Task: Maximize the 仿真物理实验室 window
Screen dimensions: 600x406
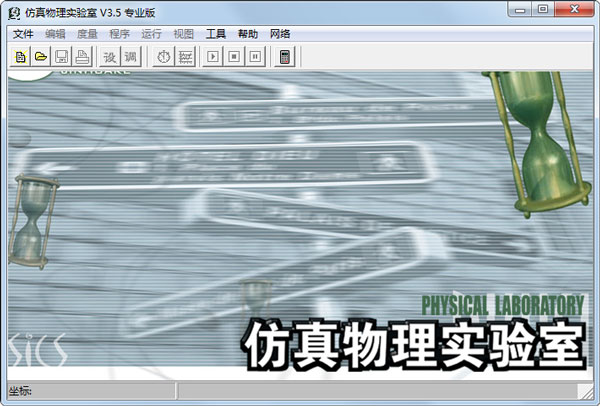Action: 543,9
